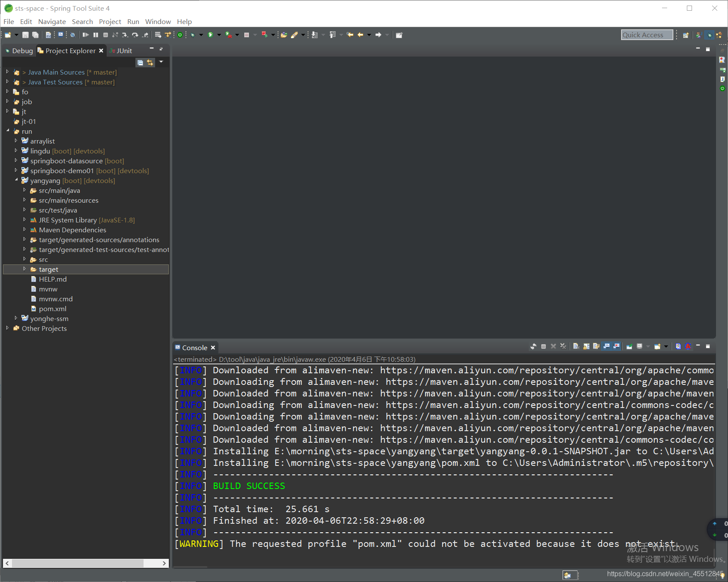The image size is (728, 582).
Task: Toggle Word Wrap in the Console toolbar
Action: [596, 346]
